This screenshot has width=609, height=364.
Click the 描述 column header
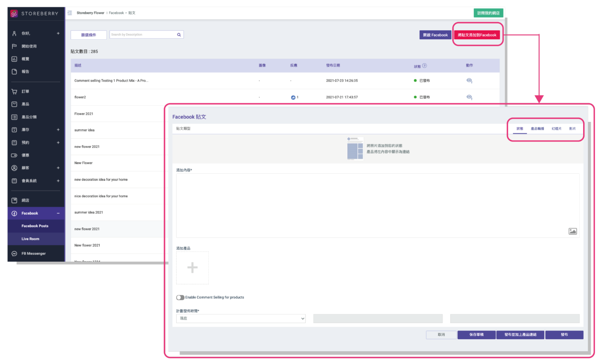tap(78, 65)
